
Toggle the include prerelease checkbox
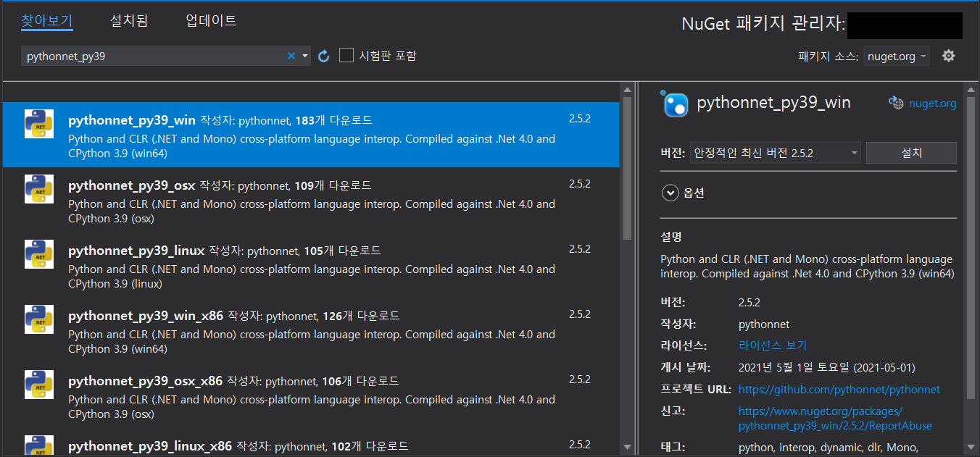tap(346, 55)
